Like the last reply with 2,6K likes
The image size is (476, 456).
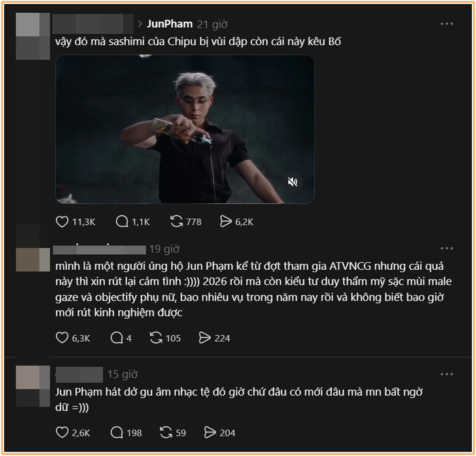62,432
